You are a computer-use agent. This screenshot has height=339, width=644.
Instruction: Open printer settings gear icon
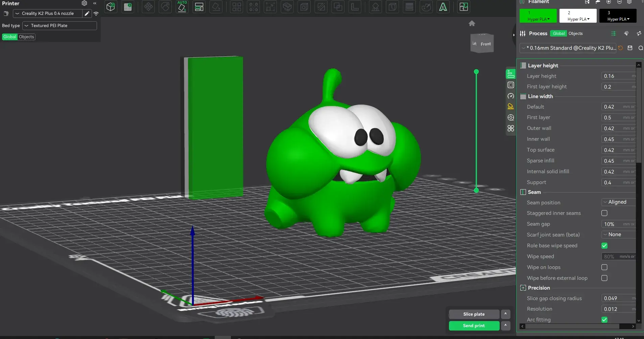[84, 3]
